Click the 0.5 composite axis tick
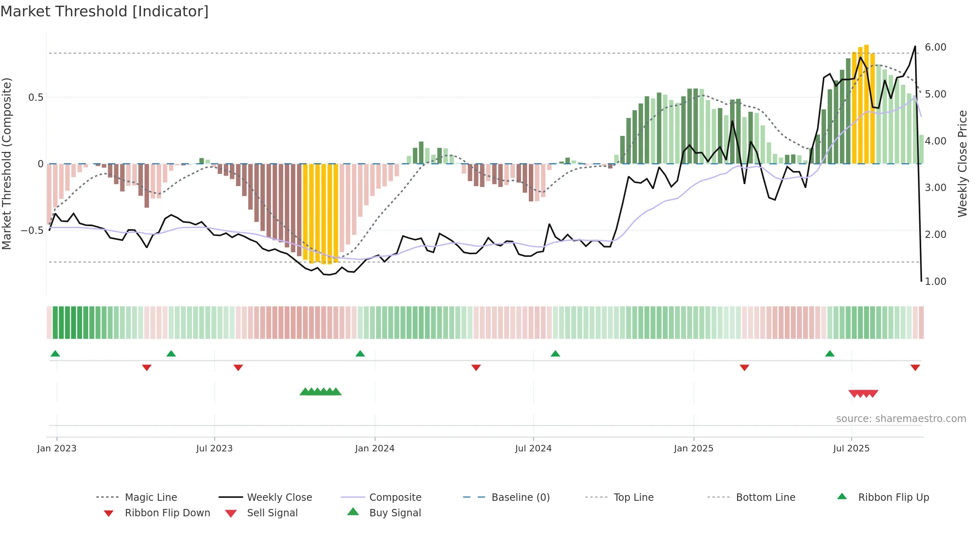This screenshot has width=980, height=551. point(36,98)
